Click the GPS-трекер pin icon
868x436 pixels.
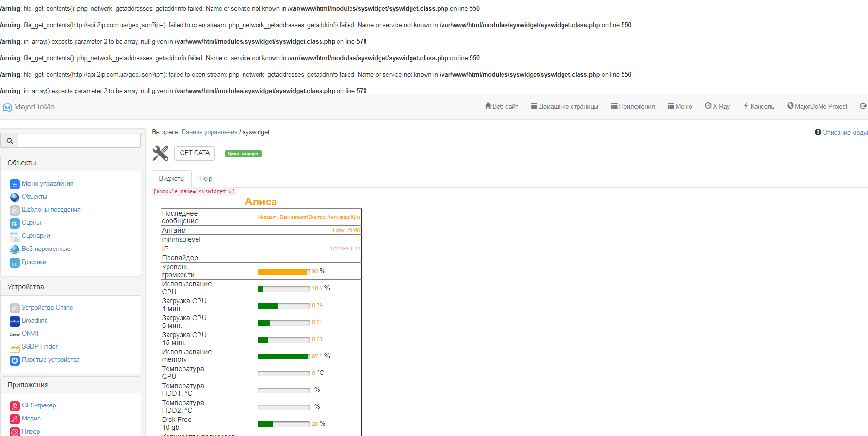pos(15,406)
